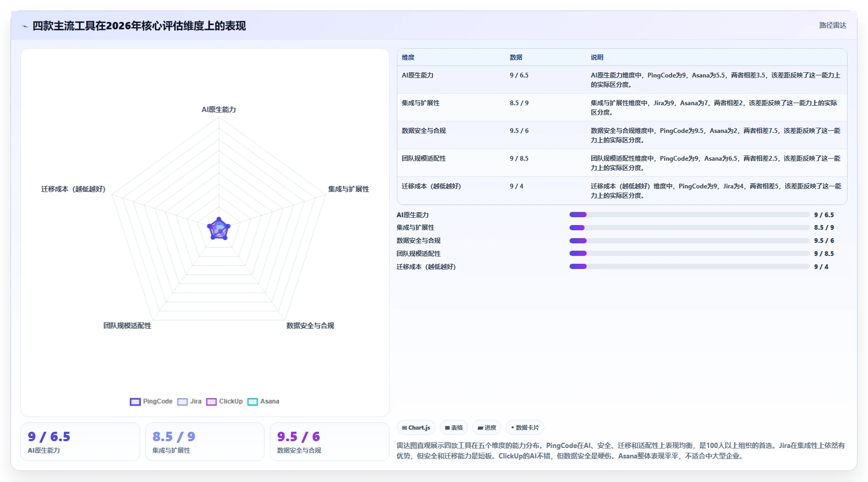Click the 路径雷达 label in the header
Image resolution: width=868 pixels, height=482 pixels.
[x=832, y=25]
